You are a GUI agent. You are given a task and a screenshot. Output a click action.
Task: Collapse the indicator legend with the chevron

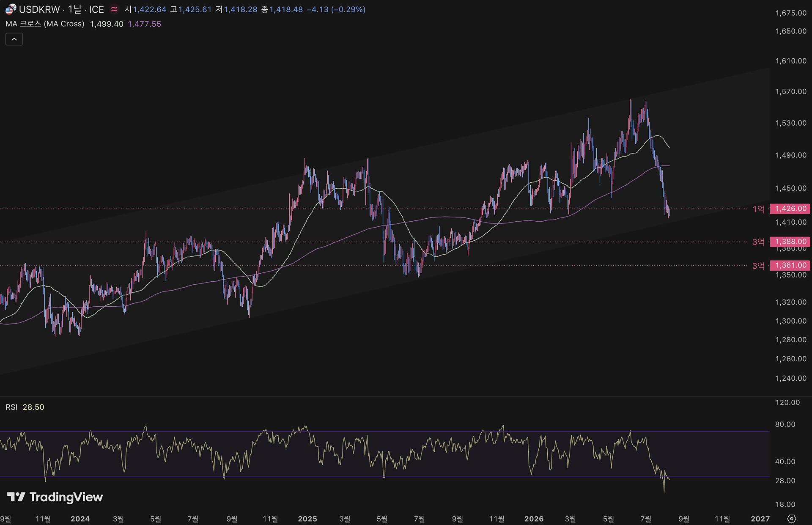coord(14,39)
